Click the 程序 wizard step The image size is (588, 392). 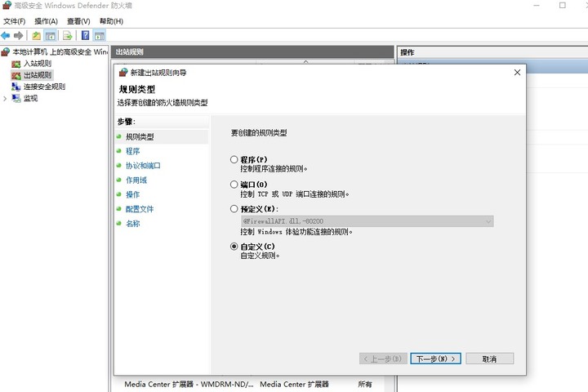(133, 151)
